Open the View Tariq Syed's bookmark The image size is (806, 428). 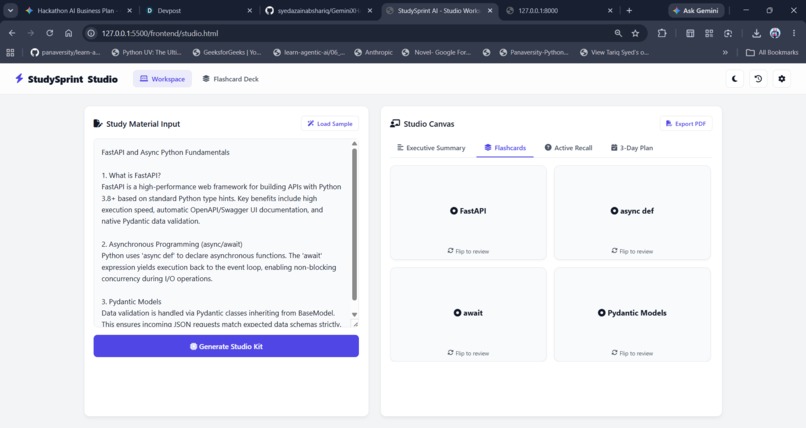[x=614, y=52]
